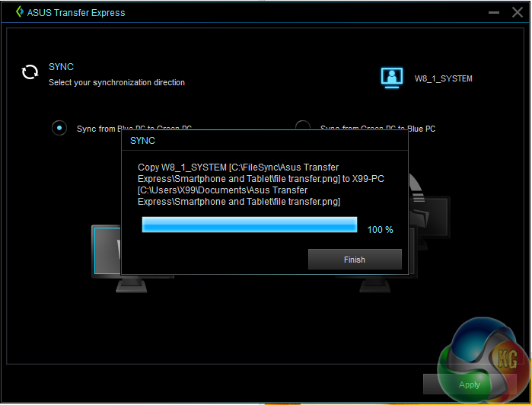
Task: Click the 'Select your synchronization direction' text
Action: (x=116, y=82)
